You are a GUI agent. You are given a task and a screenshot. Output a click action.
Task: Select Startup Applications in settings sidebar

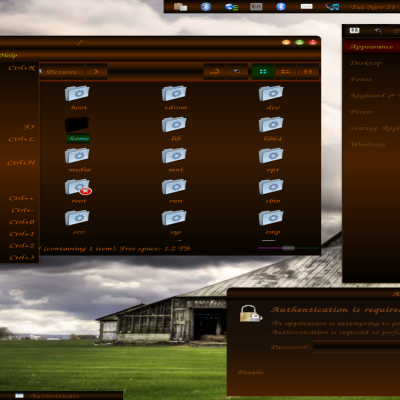point(371,128)
